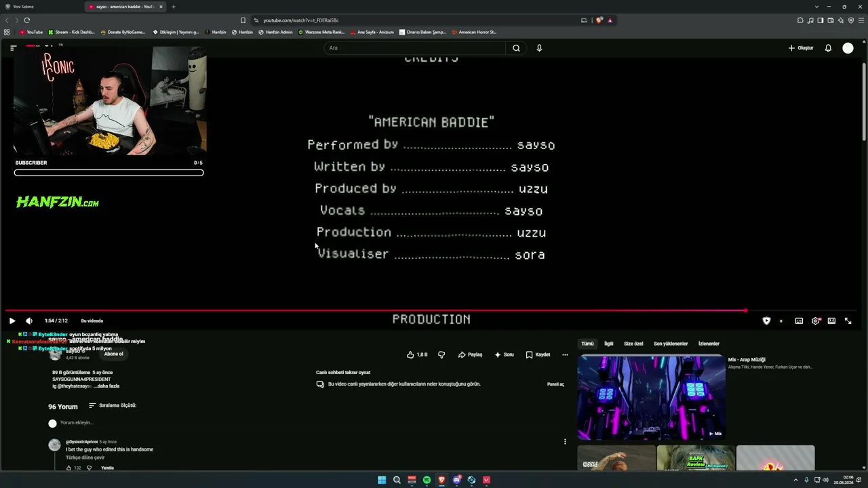Image resolution: width=868 pixels, height=488 pixels.
Task: Share the video using Paylaş
Action: 470,354
